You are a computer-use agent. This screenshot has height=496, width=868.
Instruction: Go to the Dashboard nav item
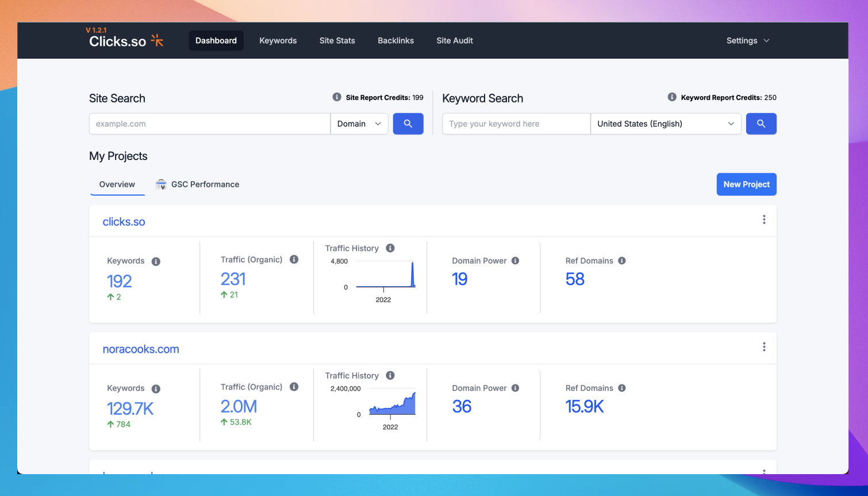click(216, 41)
